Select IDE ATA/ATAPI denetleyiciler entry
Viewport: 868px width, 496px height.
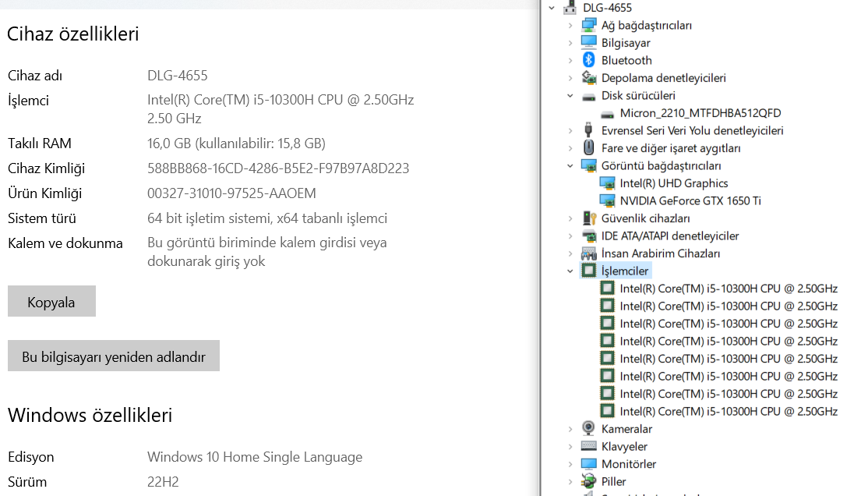[669, 236]
